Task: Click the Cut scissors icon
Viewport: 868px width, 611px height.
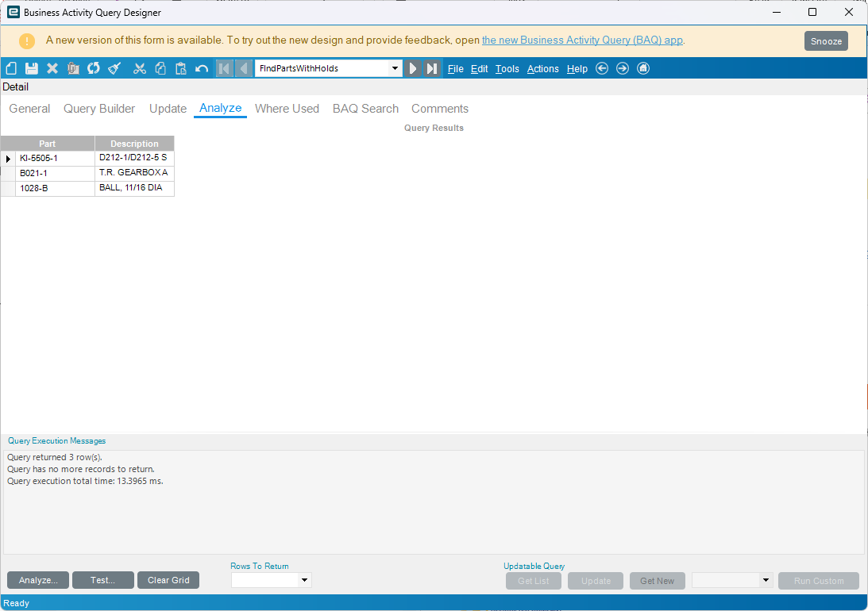Action: 140,68
